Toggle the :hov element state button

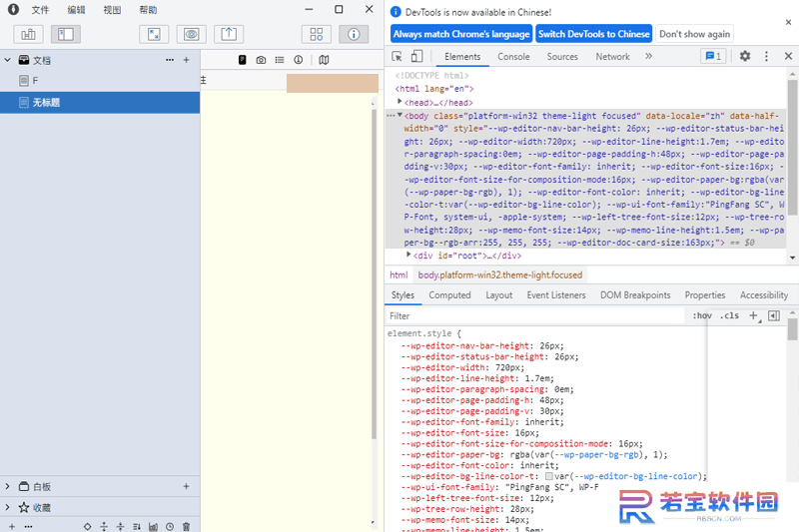pos(702,315)
